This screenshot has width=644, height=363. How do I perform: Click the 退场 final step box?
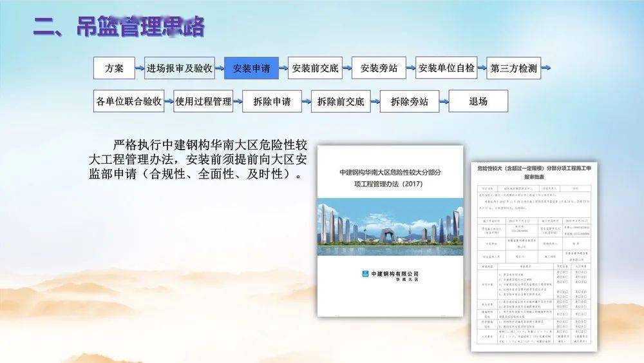(x=478, y=101)
